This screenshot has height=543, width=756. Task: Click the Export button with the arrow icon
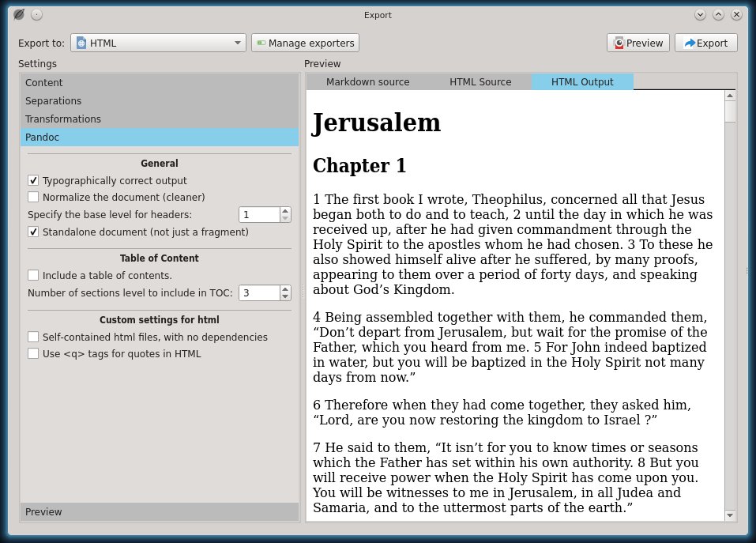(706, 43)
